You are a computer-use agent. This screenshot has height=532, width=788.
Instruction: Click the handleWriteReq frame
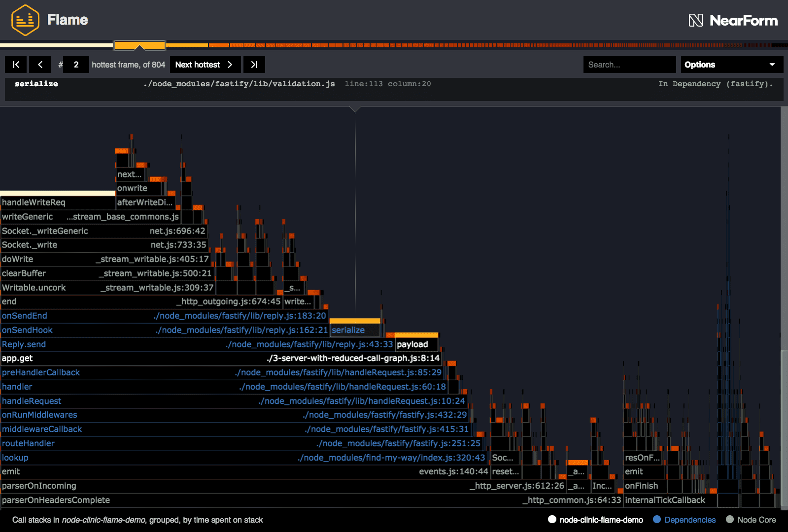pos(58,202)
